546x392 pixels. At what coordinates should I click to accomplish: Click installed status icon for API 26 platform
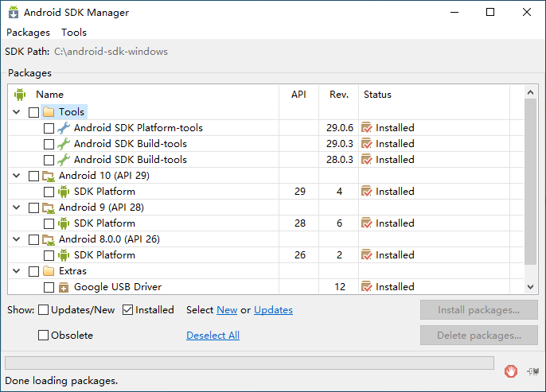pos(367,255)
